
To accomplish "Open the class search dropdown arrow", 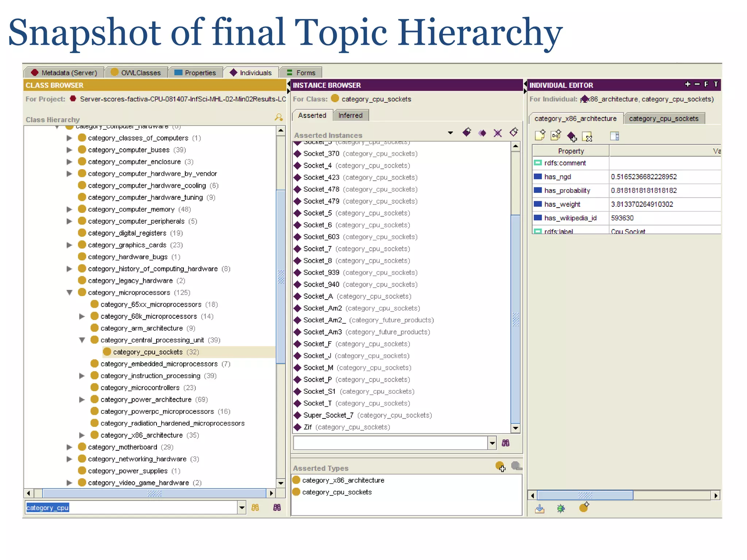I will tap(242, 507).
